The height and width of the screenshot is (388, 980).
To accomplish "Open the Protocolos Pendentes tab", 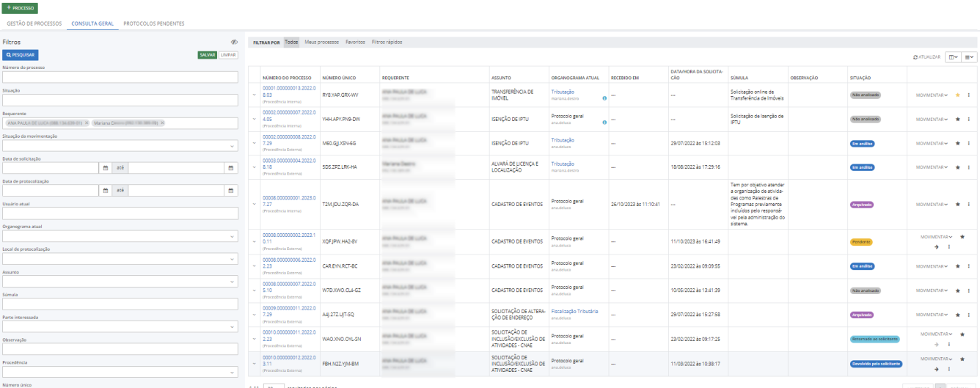I will [153, 23].
